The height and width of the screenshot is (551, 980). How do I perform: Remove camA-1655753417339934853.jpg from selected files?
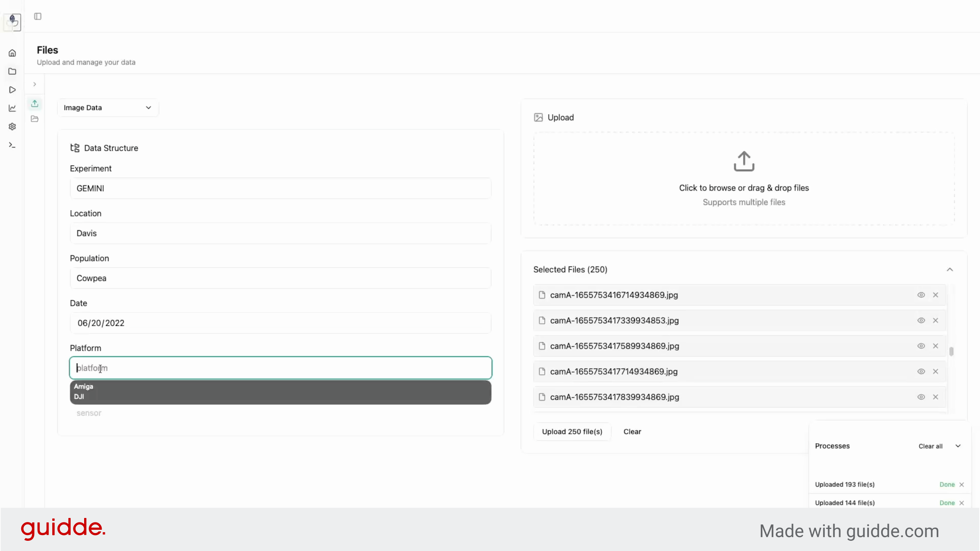point(935,320)
